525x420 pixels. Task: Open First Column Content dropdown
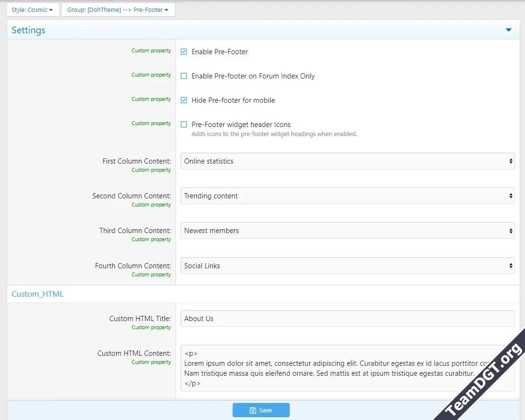coord(347,161)
